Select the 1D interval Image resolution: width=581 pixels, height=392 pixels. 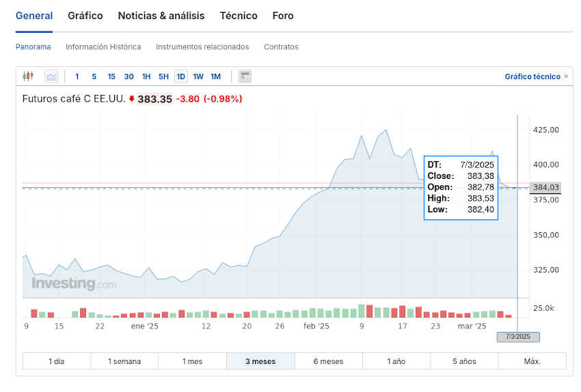[x=181, y=76]
